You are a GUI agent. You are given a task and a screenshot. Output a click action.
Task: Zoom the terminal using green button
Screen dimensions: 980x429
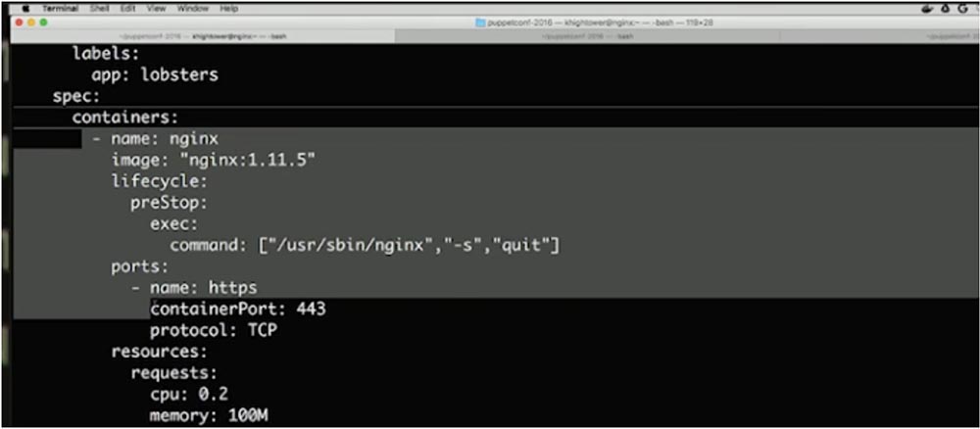click(x=43, y=23)
